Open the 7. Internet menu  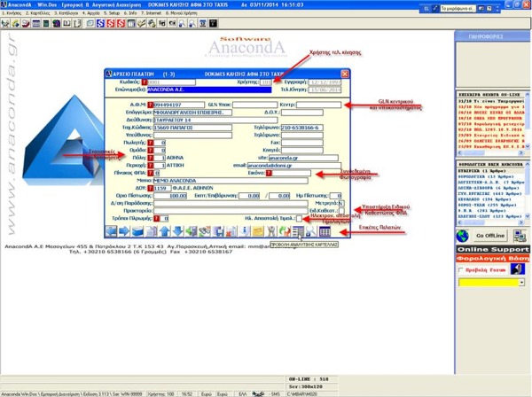coord(151,13)
